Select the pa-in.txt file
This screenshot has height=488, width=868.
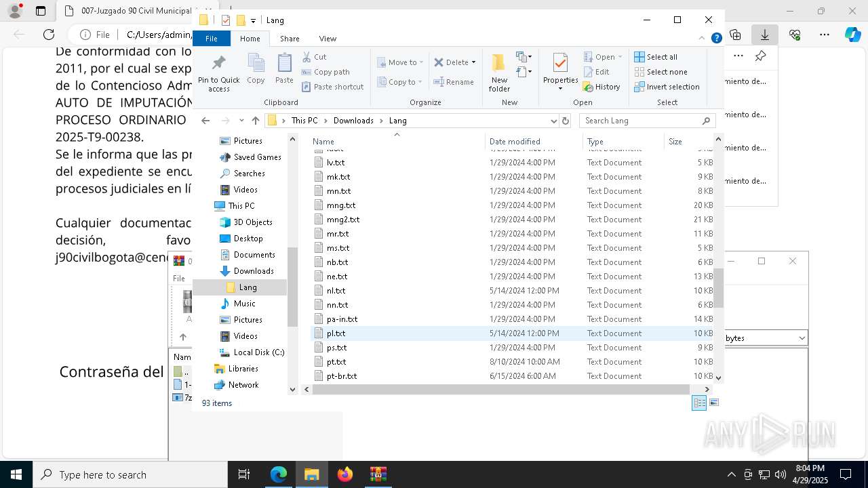512,319
